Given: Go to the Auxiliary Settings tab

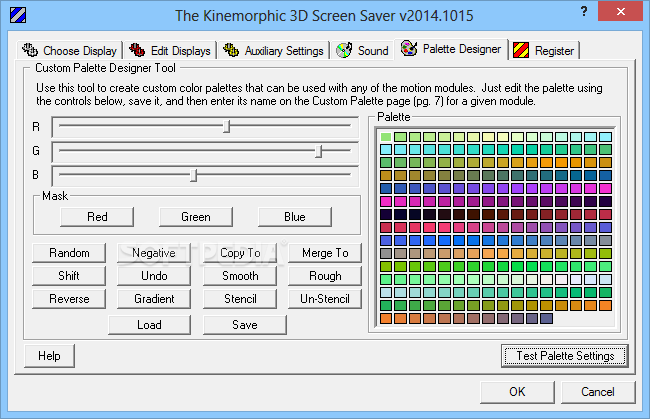Looking at the screenshot, I should pyautogui.click(x=274, y=51).
